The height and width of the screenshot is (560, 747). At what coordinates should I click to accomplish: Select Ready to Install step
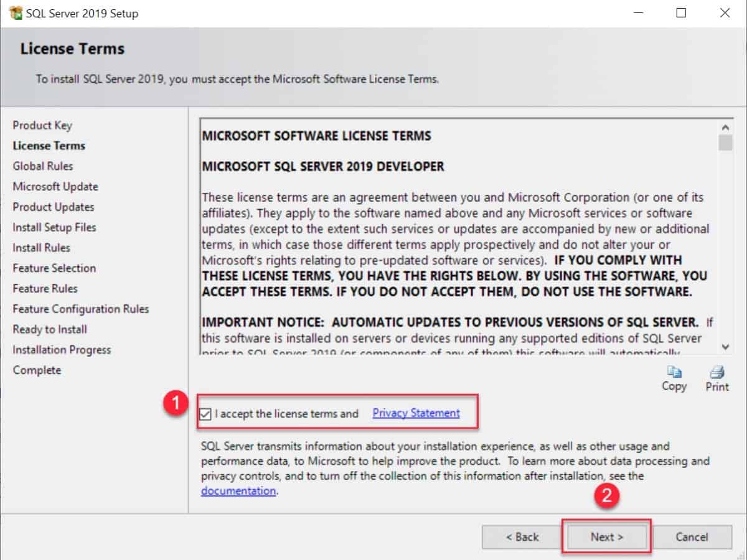(50, 329)
